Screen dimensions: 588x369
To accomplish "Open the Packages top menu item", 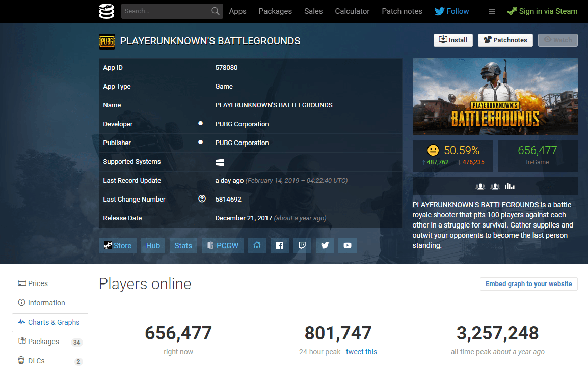I will point(275,11).
